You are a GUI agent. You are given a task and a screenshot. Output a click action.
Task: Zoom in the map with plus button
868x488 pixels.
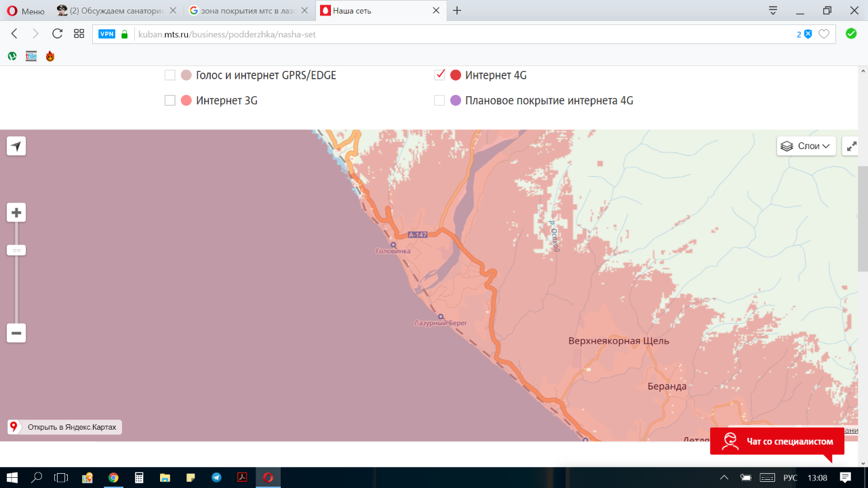(x=16, y=213)
